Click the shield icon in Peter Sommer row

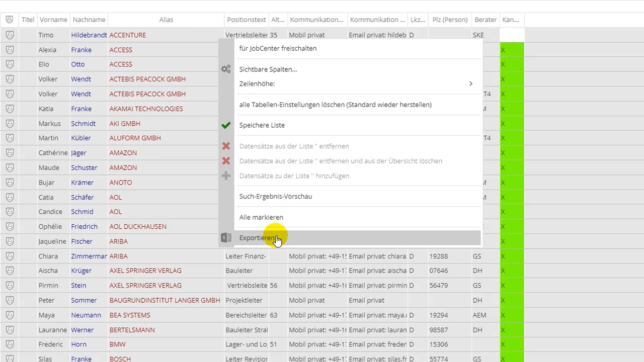coord(10,300)
